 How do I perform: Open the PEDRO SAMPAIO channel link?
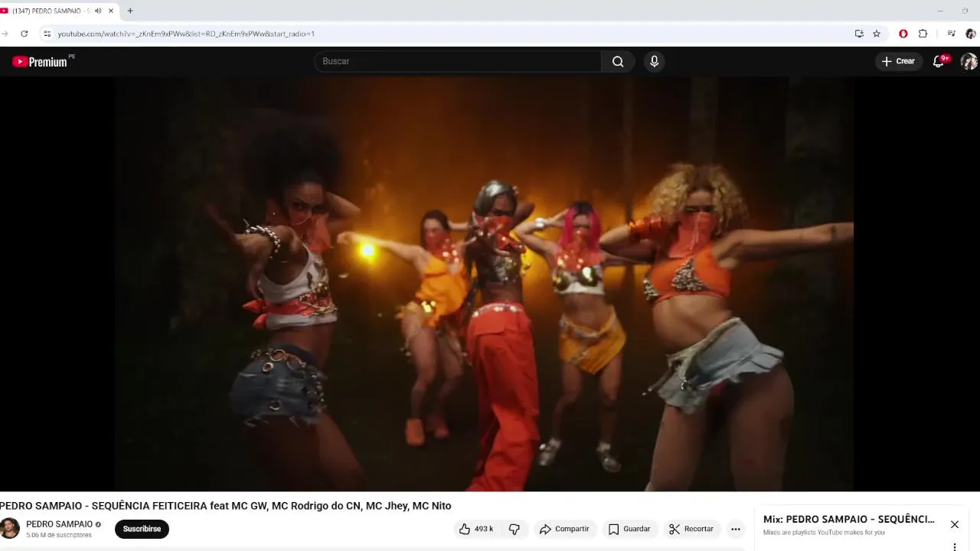click(59, 524)
